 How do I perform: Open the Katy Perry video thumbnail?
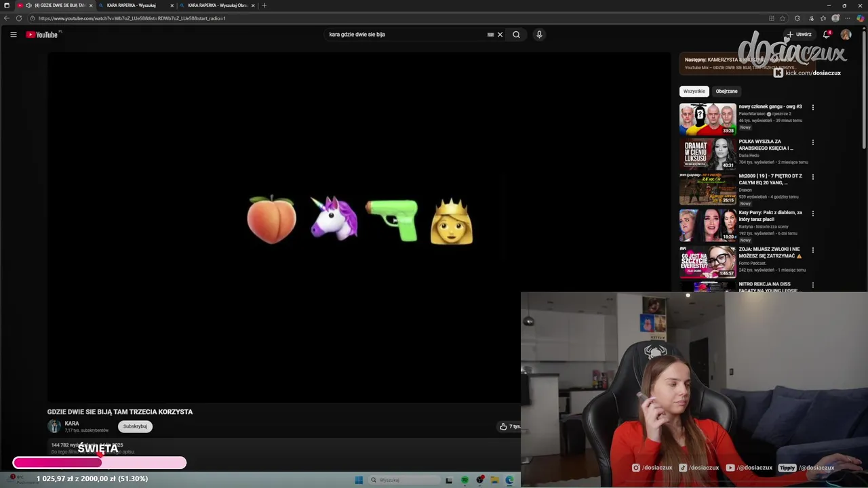[708, 226]
